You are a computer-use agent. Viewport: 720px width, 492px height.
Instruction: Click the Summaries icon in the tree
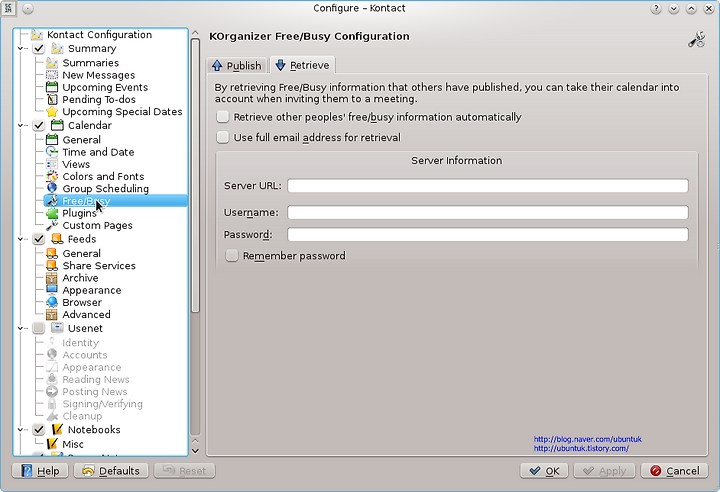point(52,62)
